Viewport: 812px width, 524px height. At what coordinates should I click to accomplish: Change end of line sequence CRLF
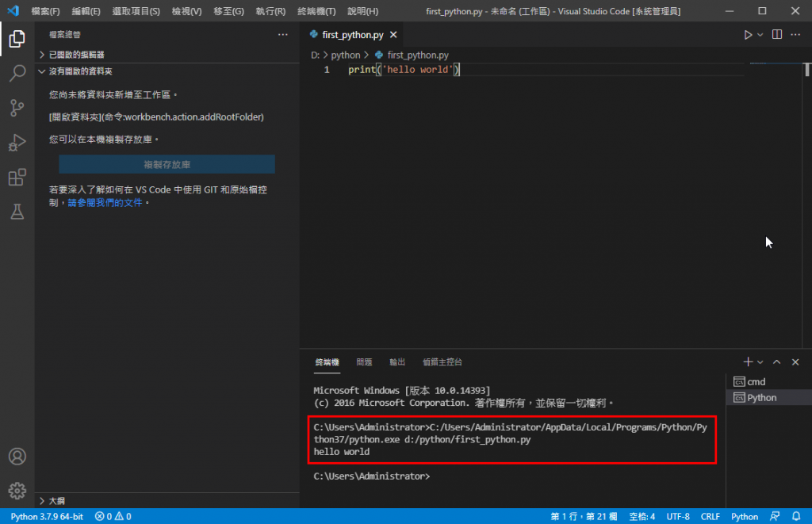pyautogui.click(x=710, y=516)
